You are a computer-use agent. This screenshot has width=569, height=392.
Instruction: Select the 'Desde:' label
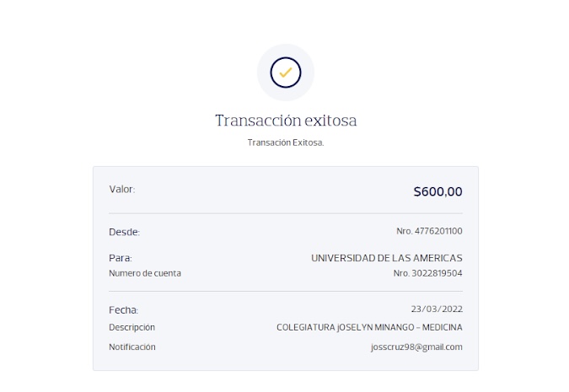point(124,232)
